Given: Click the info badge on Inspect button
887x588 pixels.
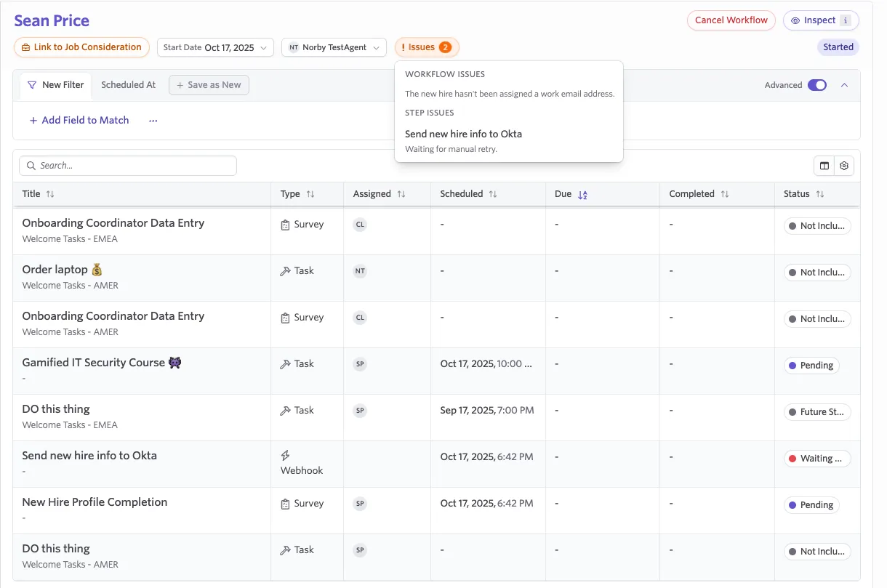Looking at the screenshot, I should [x=845, y=20].
